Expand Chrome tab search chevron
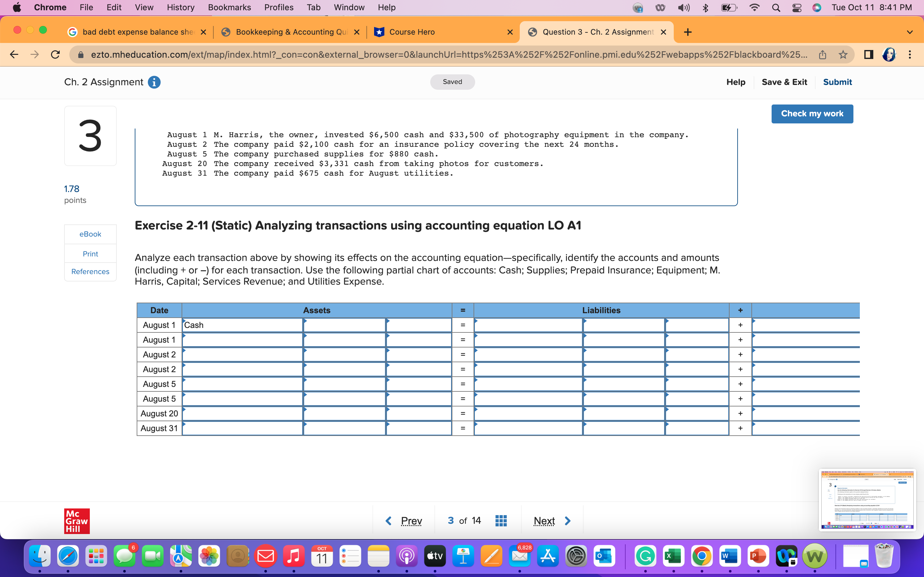 (910, 32)
